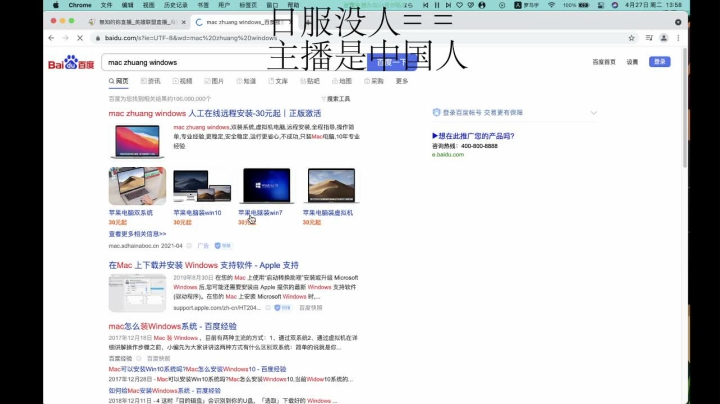Open the Chrome reading list icon
Viewport: 720px width, 404px height.
pos(649,38)
